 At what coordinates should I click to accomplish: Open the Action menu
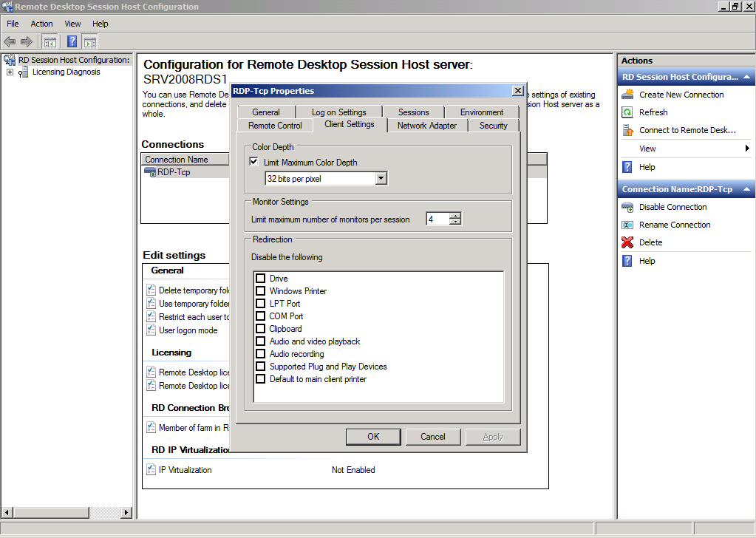coord(42,24)
